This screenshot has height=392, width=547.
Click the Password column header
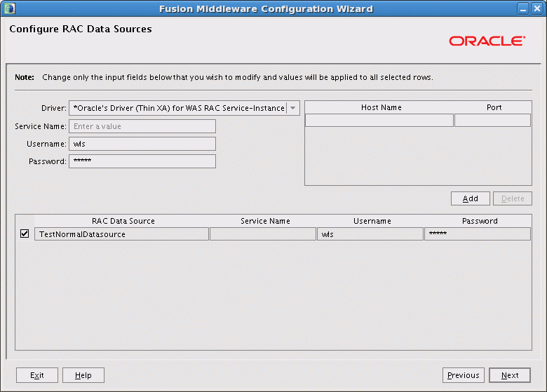480,221
